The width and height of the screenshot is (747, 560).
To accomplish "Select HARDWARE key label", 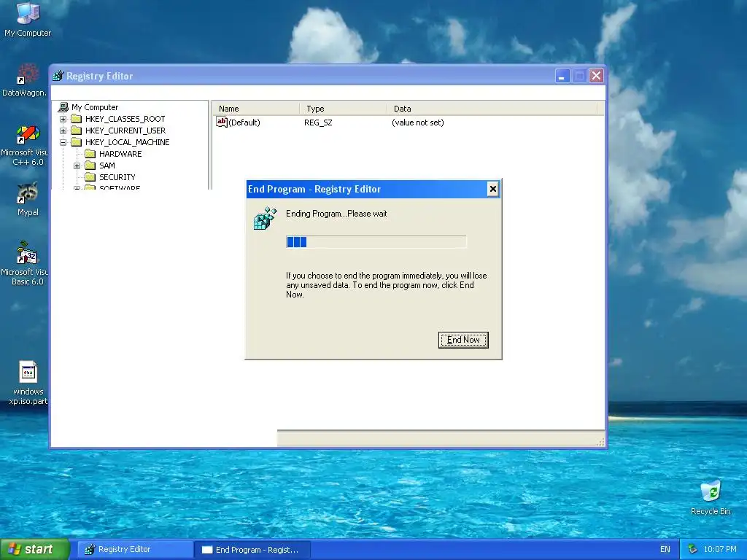I will 120,154.
